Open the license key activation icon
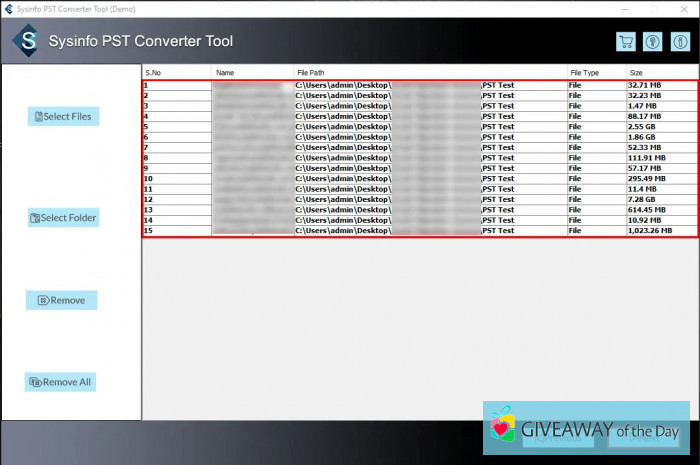Screen dimensions: 700x465 point(651,42)
